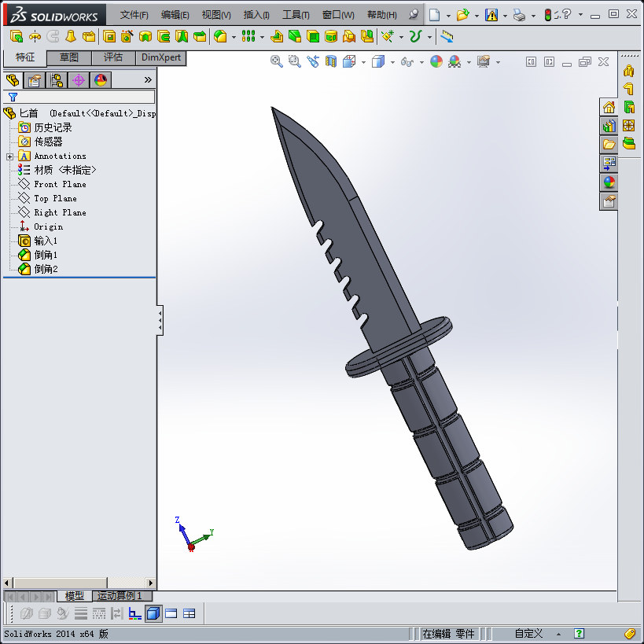Viewport: 644px width, 644px height.
Task: Expand more manager tabs chevron
Action: (148, 79)
